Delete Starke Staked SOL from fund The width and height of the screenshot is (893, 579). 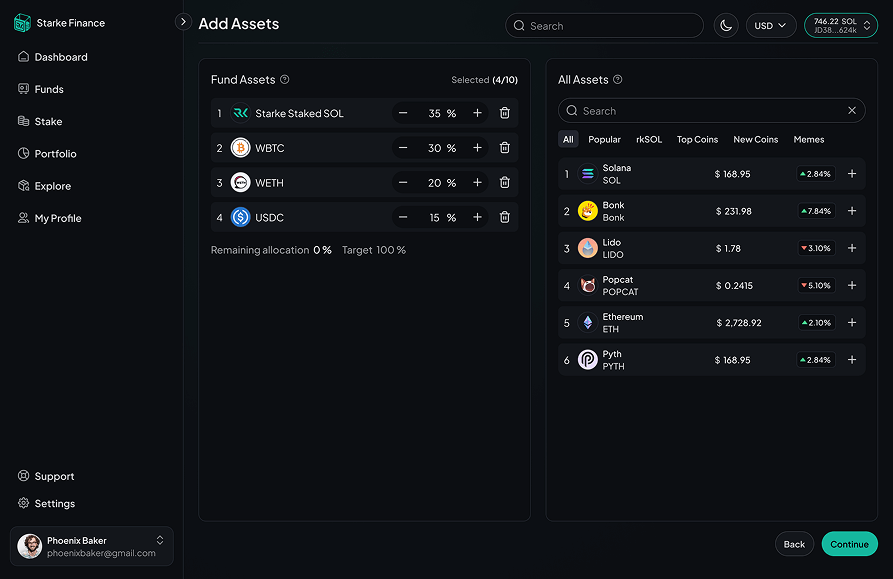tap(505, 113)
